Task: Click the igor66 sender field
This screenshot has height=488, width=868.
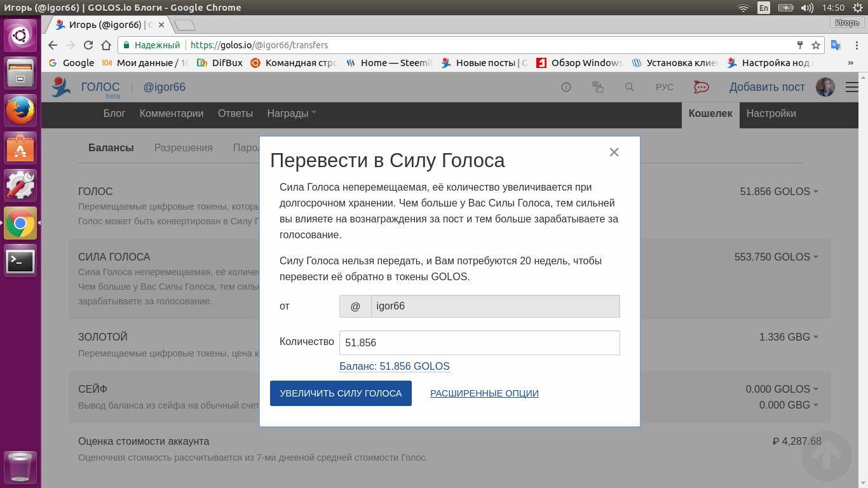Action: click(495, 306)
